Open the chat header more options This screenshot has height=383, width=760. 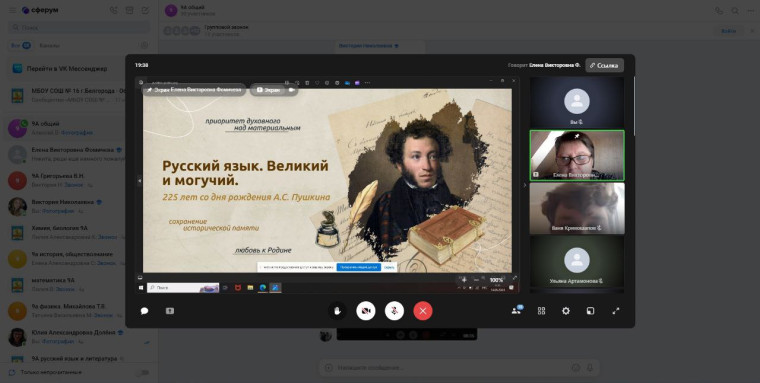750,11
